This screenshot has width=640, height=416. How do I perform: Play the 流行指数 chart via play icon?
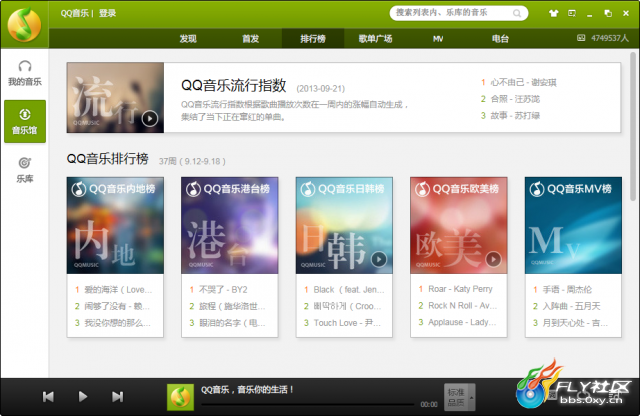[150, 118]
